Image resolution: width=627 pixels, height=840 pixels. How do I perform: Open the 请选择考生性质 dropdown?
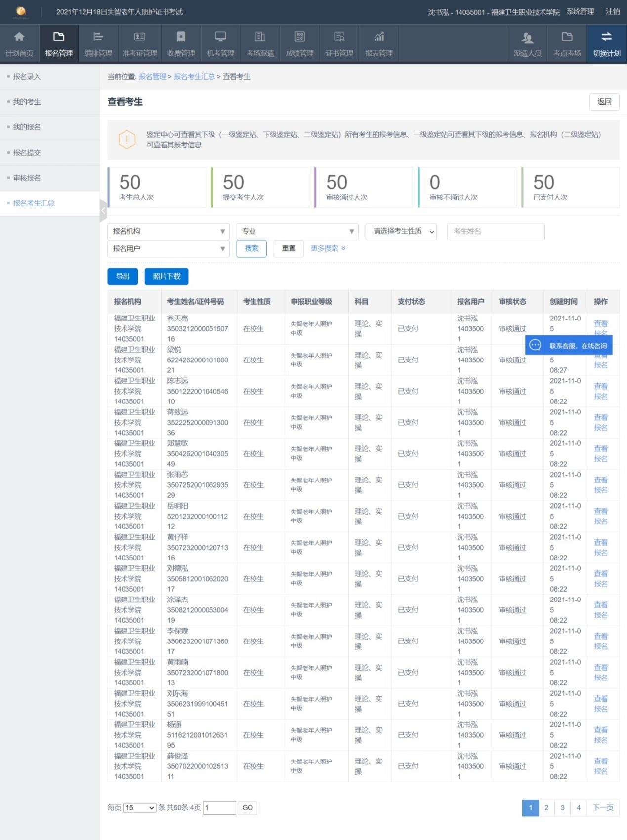coord(401,231)
